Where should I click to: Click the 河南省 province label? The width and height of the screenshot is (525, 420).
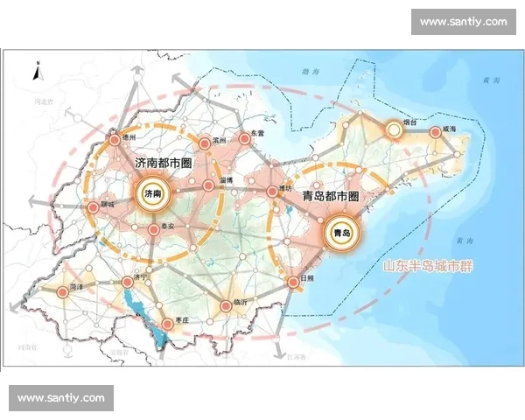pos(27,347)
